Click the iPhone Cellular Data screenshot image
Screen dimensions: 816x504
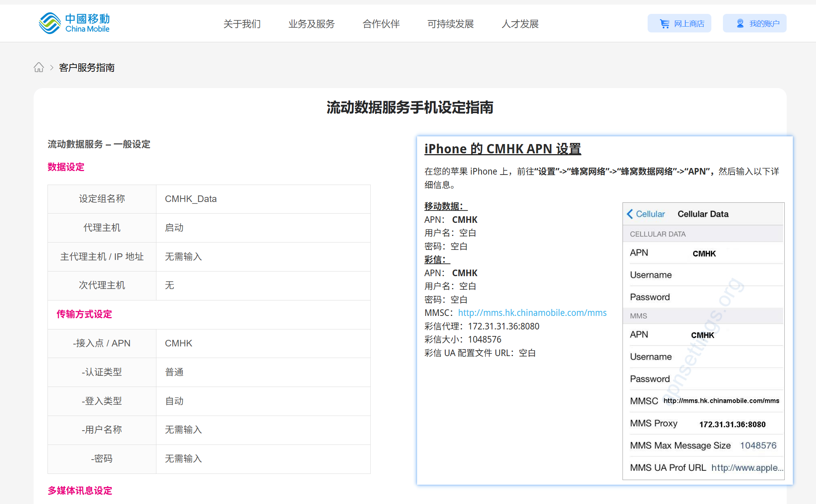tap(703, 341)
